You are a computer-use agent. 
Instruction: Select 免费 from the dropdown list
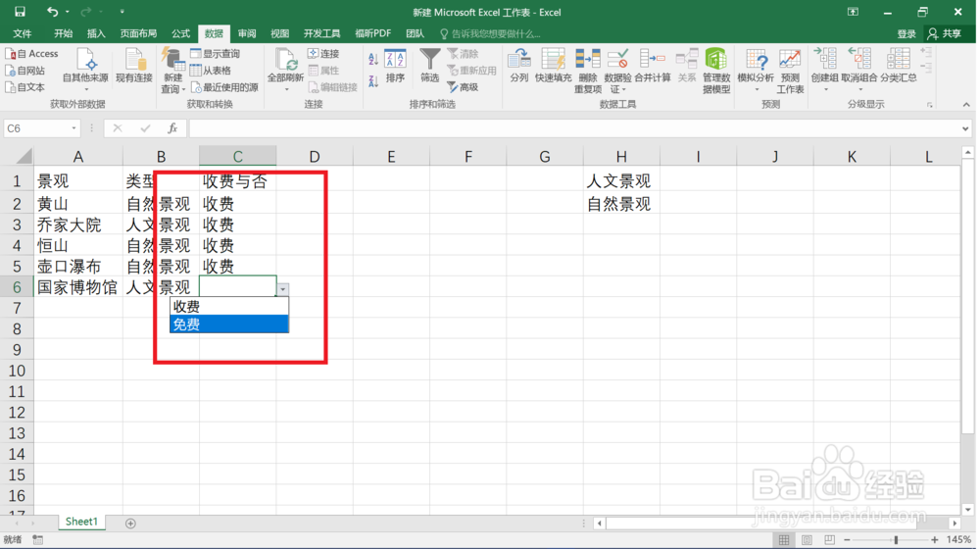[229, 324]
